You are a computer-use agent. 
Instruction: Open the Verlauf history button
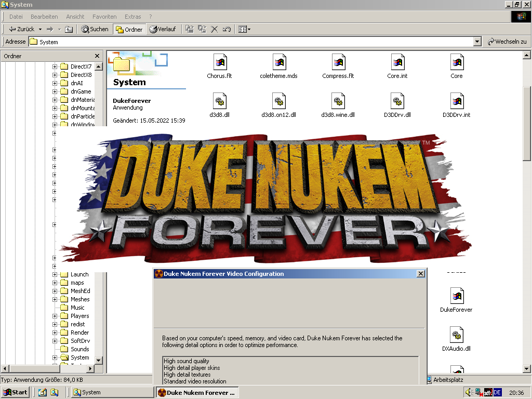click(163, 29)
